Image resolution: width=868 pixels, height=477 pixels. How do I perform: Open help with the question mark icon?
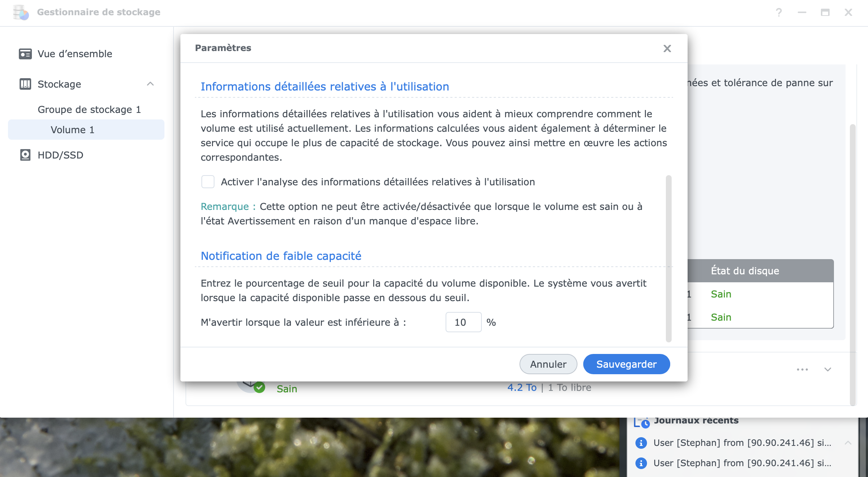(x=779, y=12)
